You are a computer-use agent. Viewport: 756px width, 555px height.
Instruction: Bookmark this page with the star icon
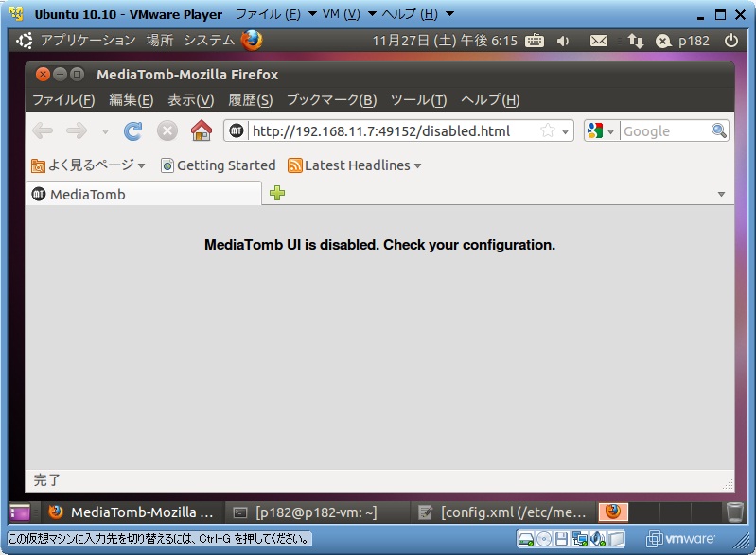(548, 130)
